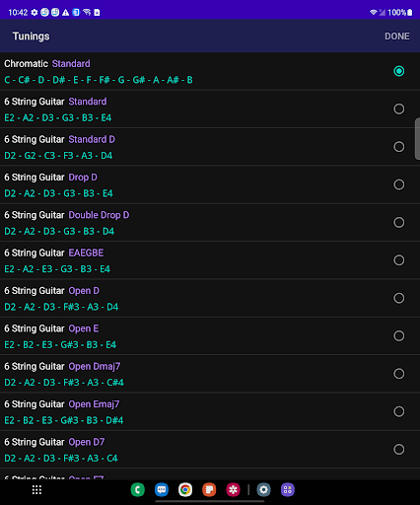The image size is (420, 505).
Task: Tap DONE to confirm tuning
Action: pos(397,36)
